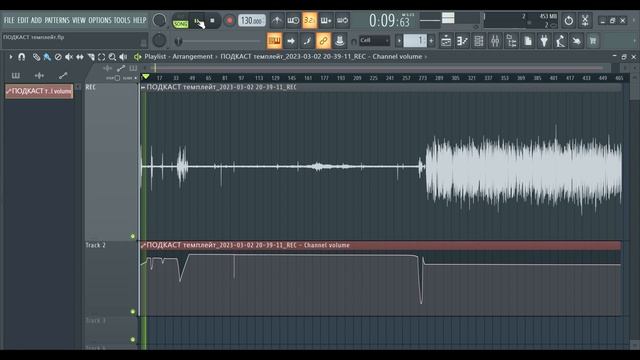Image resolution: width=640 pixels, height=360 pixels.
Task: Select the Select marquee tool
Action: [102, 57]
